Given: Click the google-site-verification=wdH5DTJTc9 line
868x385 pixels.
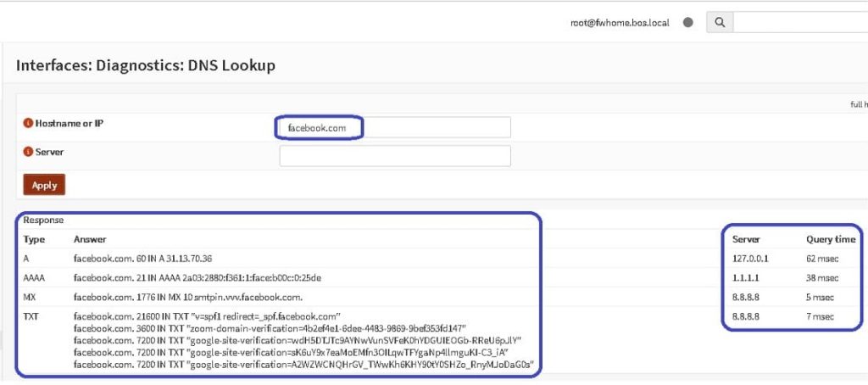Looking at the screenshot, I should click(298, 340).
